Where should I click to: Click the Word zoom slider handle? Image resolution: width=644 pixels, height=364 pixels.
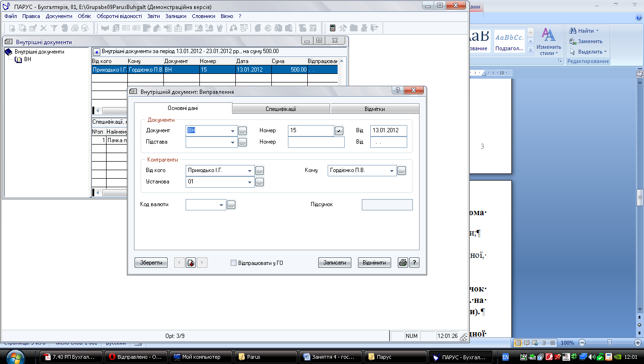(609, 343)
